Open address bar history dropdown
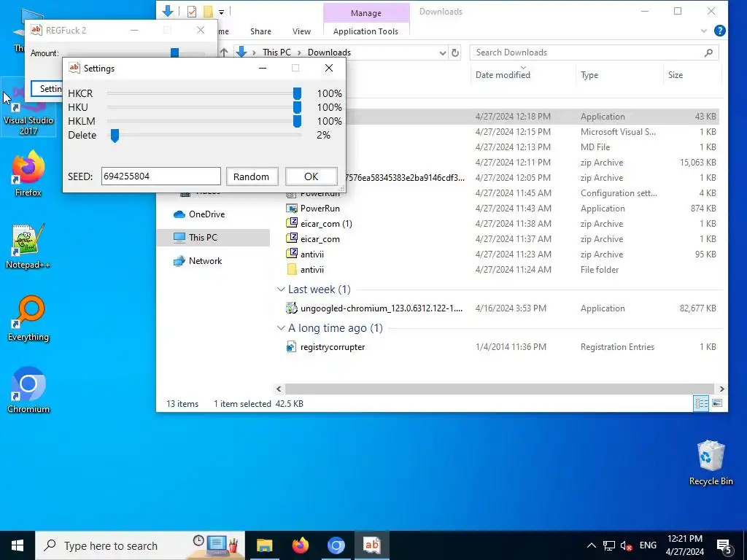747x560 pixels. (x=443, y=52)
